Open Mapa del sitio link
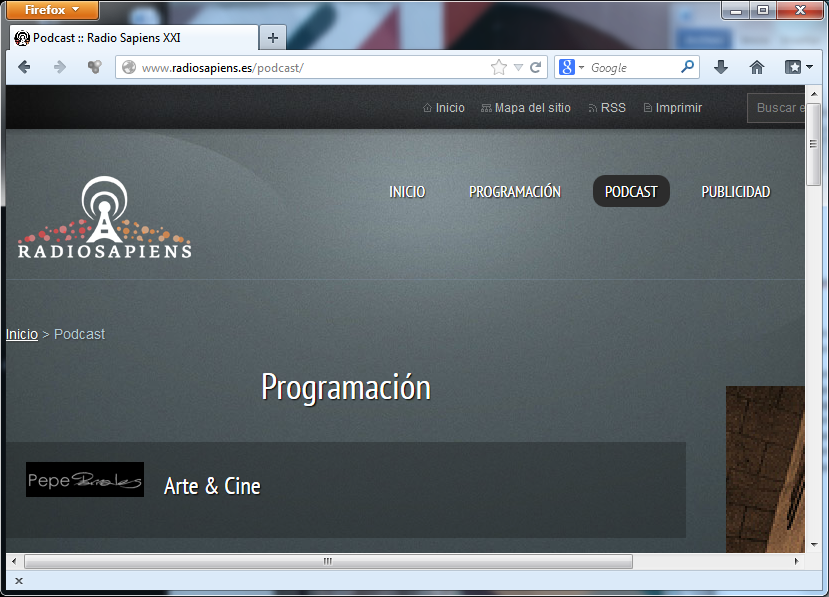 (x=526, y=108)
